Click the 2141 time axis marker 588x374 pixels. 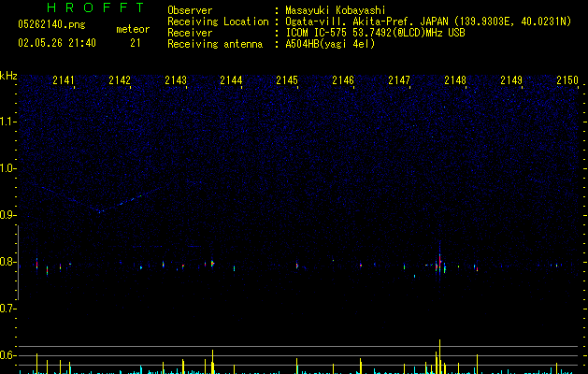pyautogui.click(x=64, y=80)
